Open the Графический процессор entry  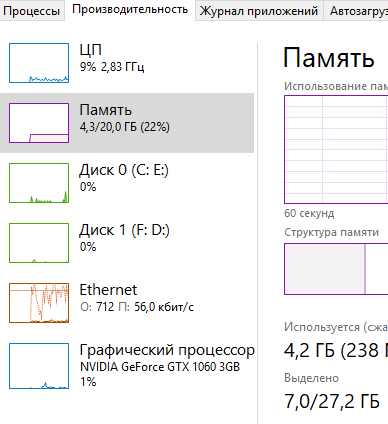click(127, 366)
